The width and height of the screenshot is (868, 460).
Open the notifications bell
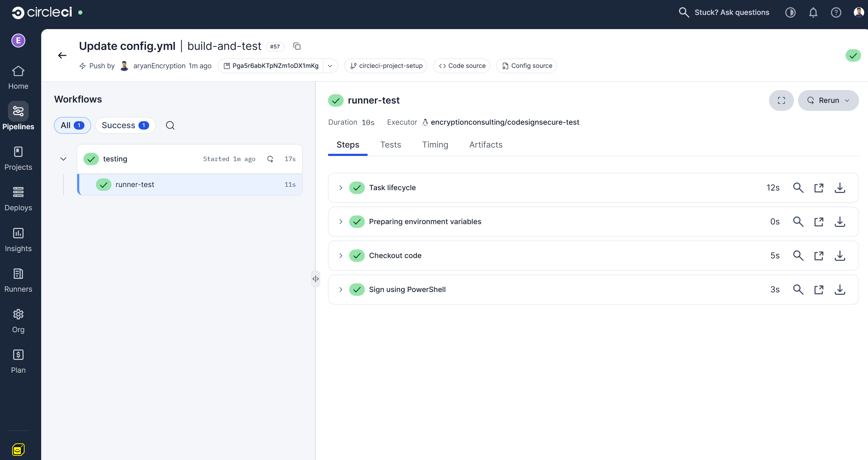coord(813,12)
